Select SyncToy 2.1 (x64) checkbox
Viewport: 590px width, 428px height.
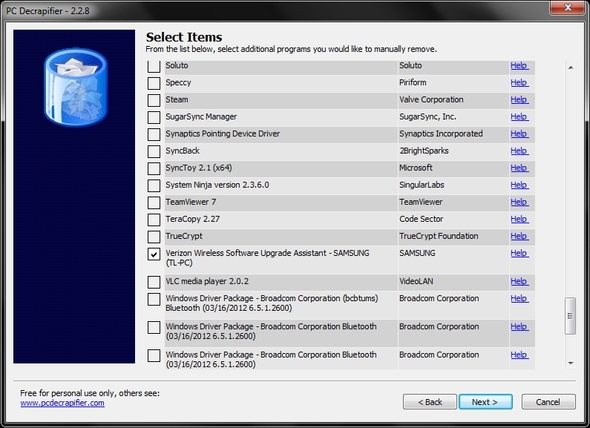tap(154, 168)
